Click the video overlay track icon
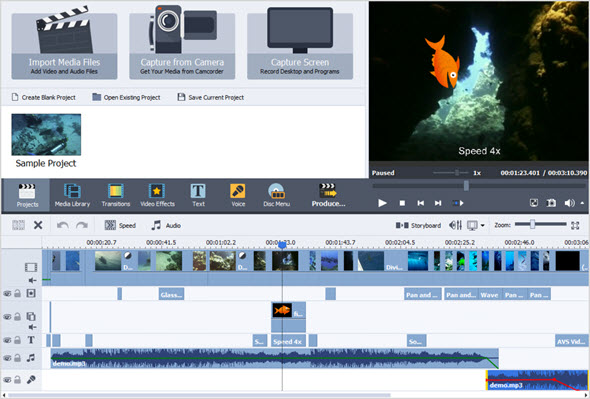 point(31,316)
